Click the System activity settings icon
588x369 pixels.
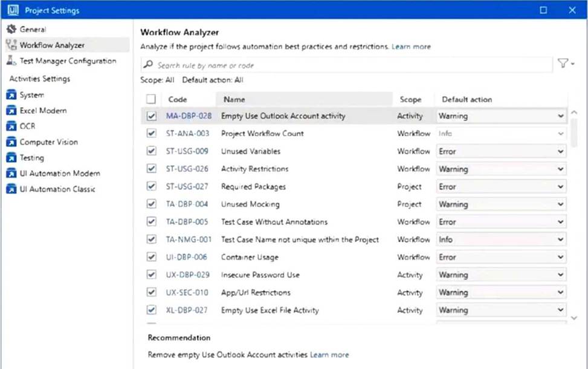click(x=11, y=94)
